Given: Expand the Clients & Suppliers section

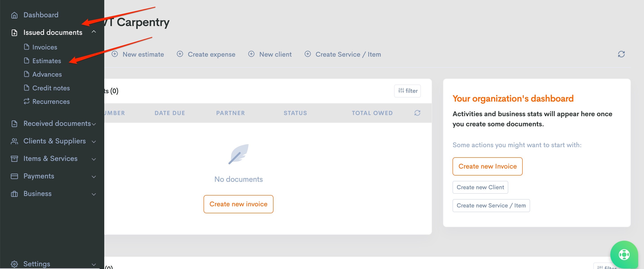Looking at the screenshot, I should [x=94, y=142].
